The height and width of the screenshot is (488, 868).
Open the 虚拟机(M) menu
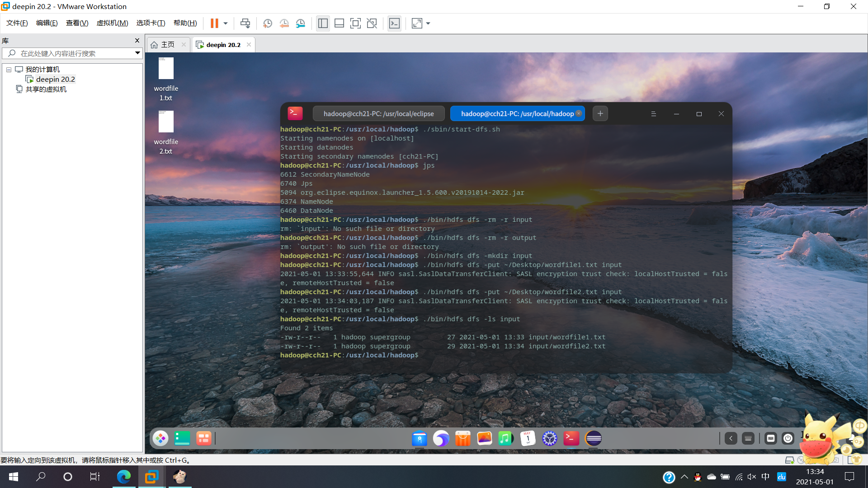(x=112, y=23)
